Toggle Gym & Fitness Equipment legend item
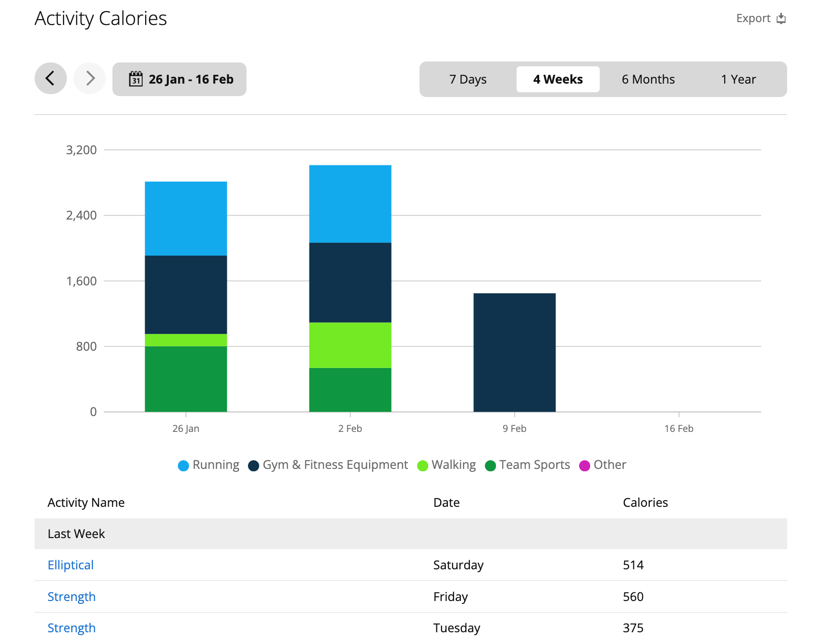This screenshot has height=638, width=840. click(x=328, y=465)
